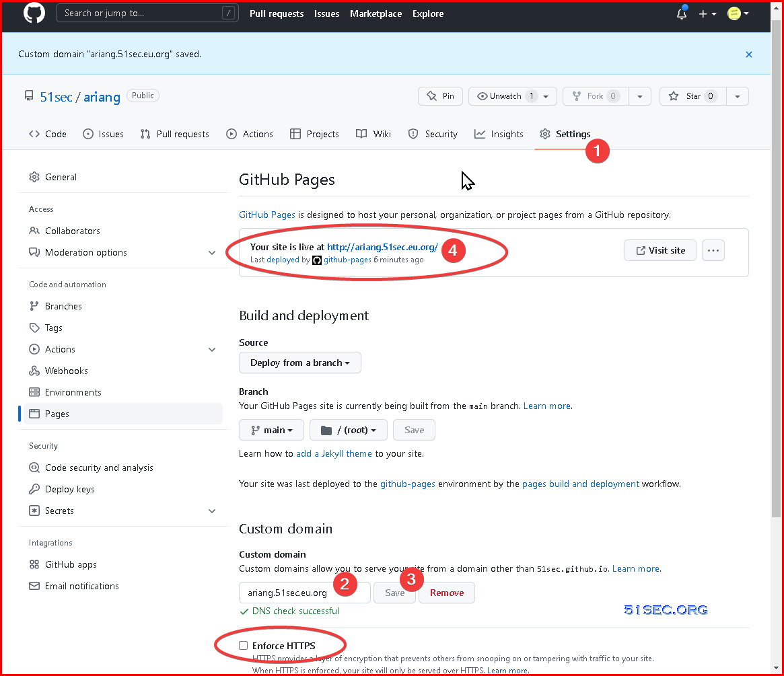Remove the custom domain
Screen dimensions: 784x676
[446, 593]
